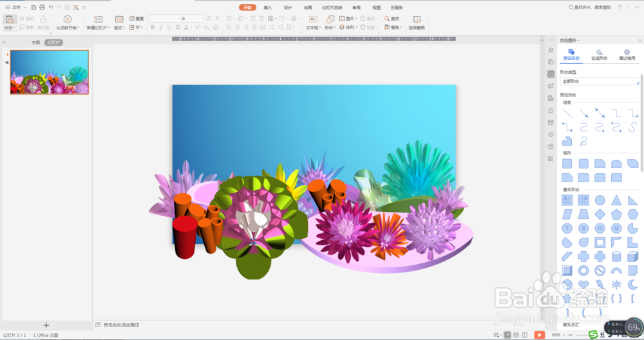Open the Replace (替换) dropdown
Viewport: 644px width, 340px height.
pyautogui.click(x=393, y=28)
